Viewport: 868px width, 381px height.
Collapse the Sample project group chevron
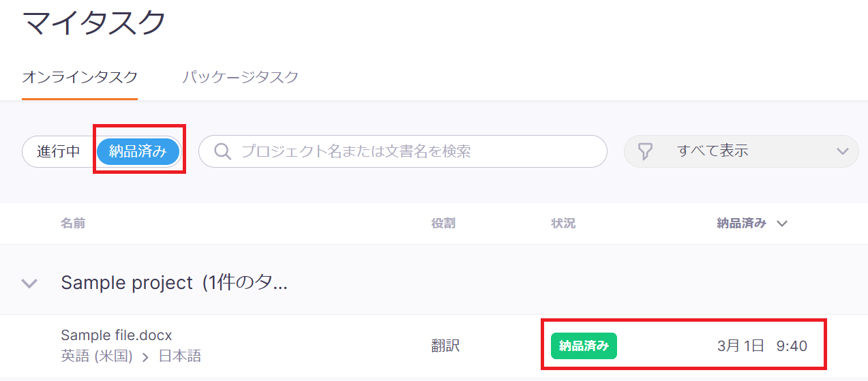[x=29, y=283]
